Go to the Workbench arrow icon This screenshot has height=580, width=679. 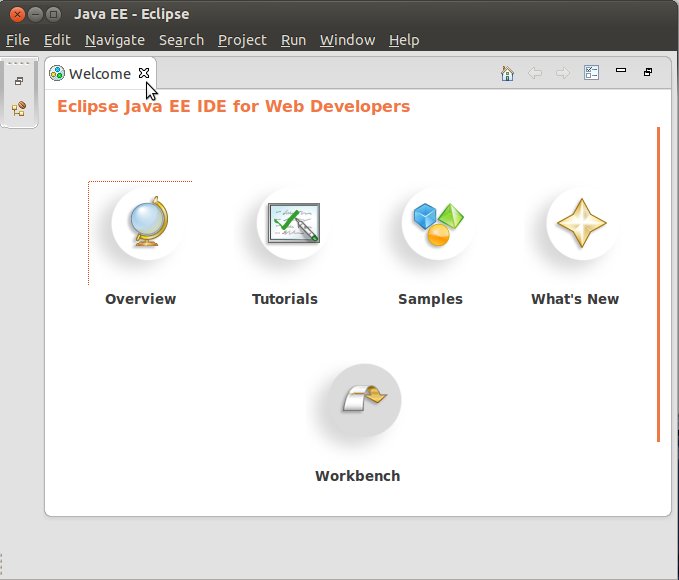tap(365, 400)
